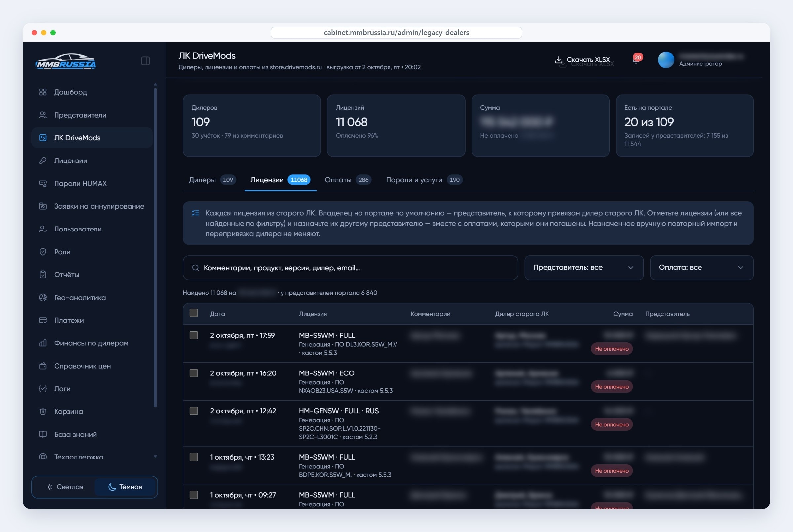The height and width of the screenshot is (532, 793).
Task: Open ЛК DriveMods in the sidebar
Action: pos(92,138)
